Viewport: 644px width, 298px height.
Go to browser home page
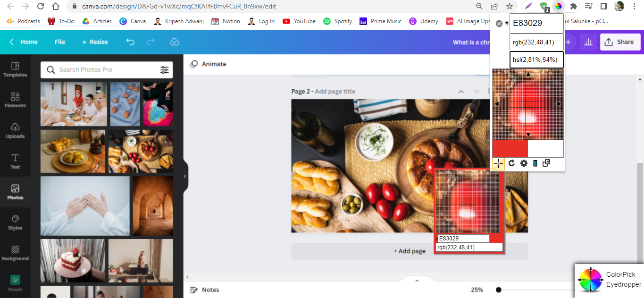tap(56, 7)
